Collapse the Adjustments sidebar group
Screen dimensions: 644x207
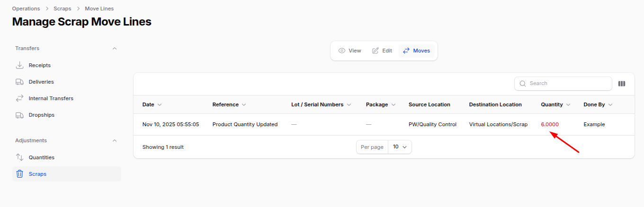(114, 140)
